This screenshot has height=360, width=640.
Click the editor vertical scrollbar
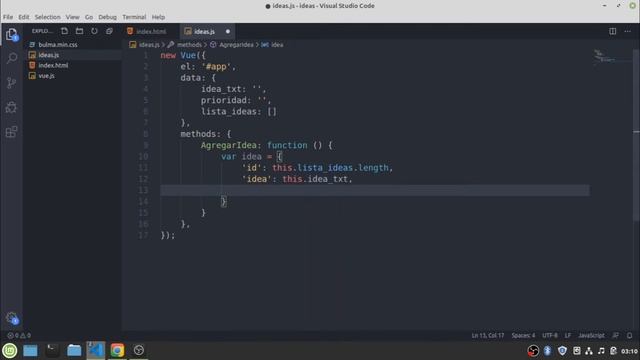point(636,135)
